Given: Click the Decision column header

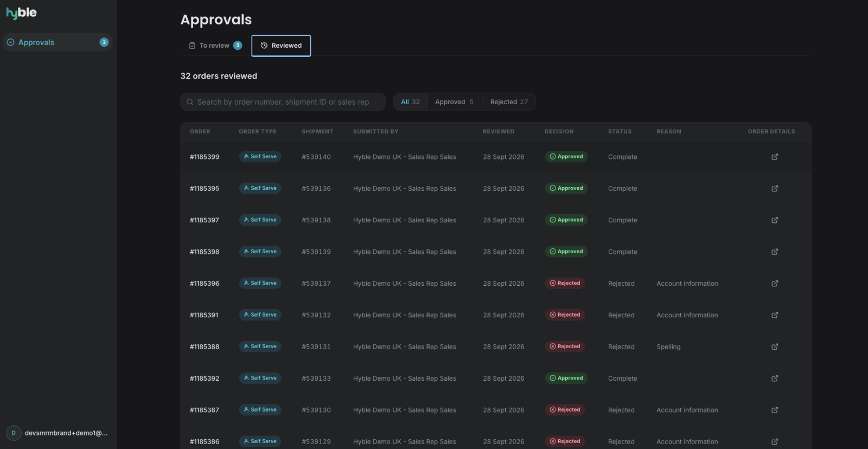Looking at the screenshot, I should pos(559,132).
